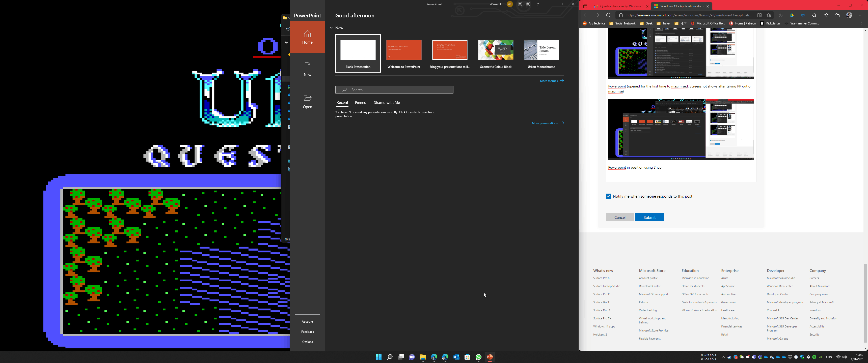The height and width of the screenshot is (363, 868).
Task: Select the Recent tab in PowerPoint
Action: click(342, 102)
